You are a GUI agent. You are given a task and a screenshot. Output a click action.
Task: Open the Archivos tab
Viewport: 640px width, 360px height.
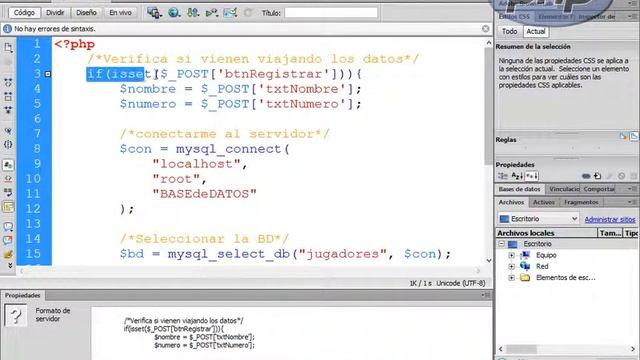click(x=511, y=202)
